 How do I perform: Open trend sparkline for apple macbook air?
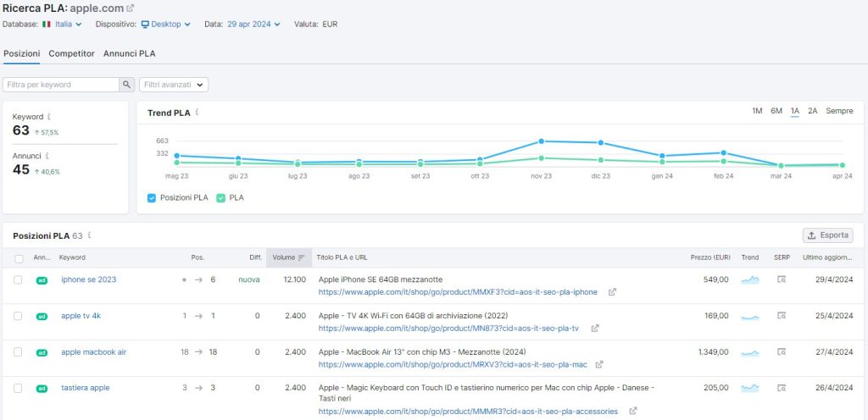point(750,352)
